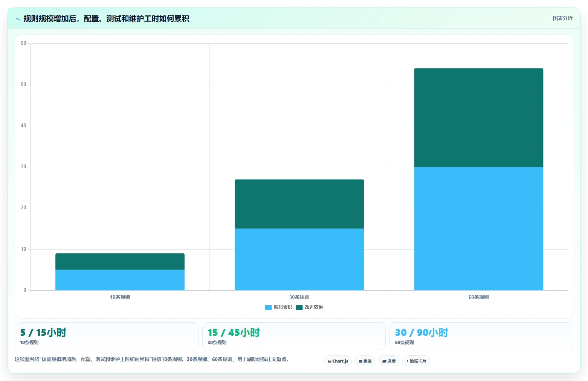Click the y-axis value 40
Image resolution: width=588 pixels, height=381 pixels.
click(23, 126)
